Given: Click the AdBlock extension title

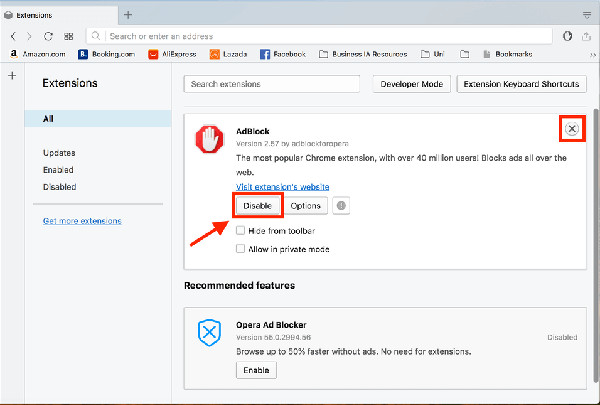Looking at the screenshot, I should 253,131.
